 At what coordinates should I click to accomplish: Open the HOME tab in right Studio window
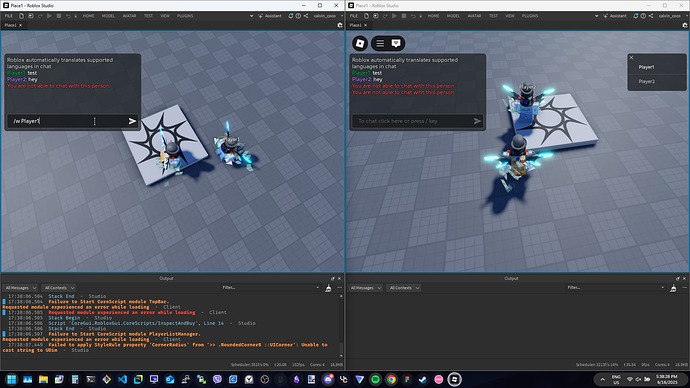pyautogui.click(x=433, y=16)
